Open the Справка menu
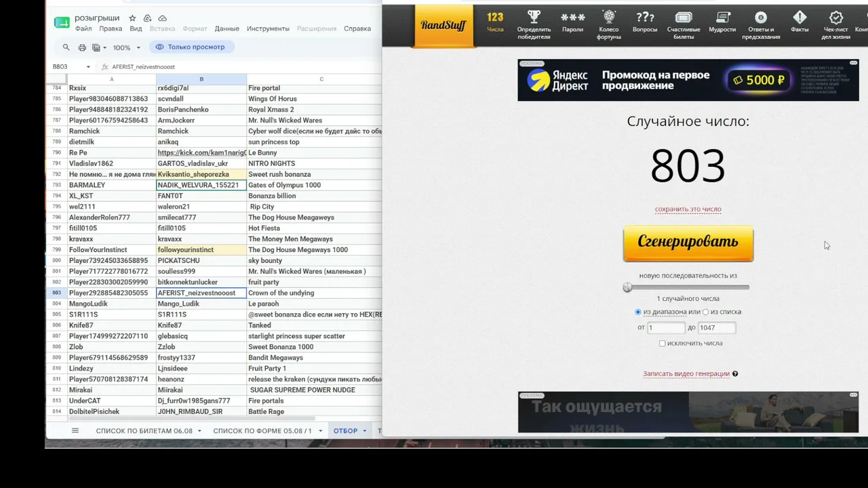The height and width of the screenshot is (488, 868). pyautogui.click(x=357, y=29)
